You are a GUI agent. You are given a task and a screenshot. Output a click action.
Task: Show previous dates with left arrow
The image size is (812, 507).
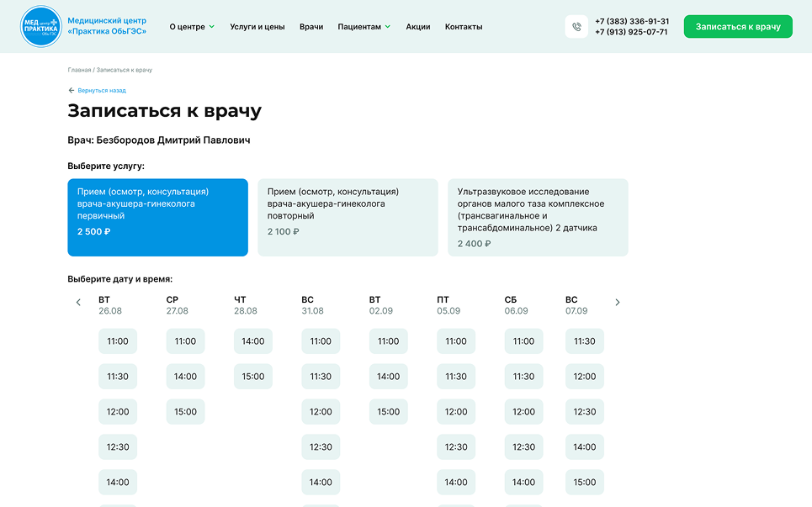click(78, 303)
